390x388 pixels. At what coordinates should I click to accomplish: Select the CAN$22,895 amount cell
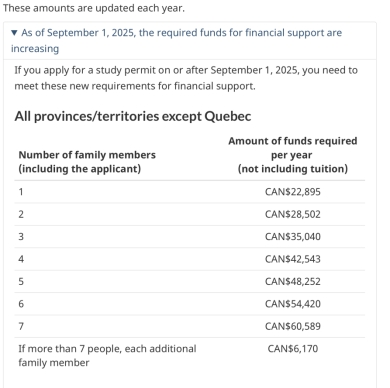pos(293,192)
